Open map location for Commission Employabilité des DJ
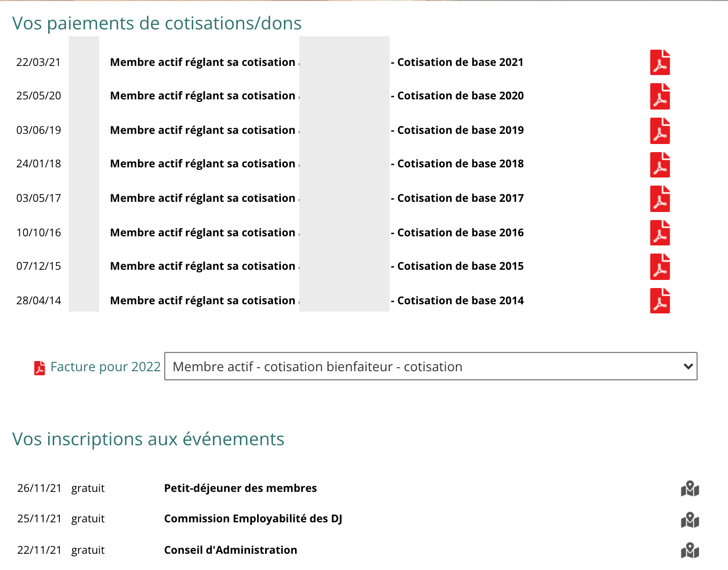 tap(689, 520)
